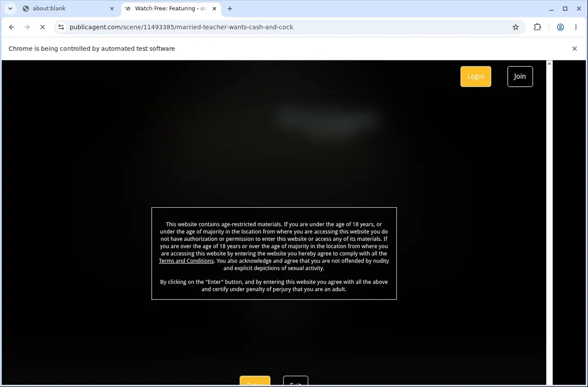Click the Join button
This screenshot has width=588, height=387.
click(520, 76)
